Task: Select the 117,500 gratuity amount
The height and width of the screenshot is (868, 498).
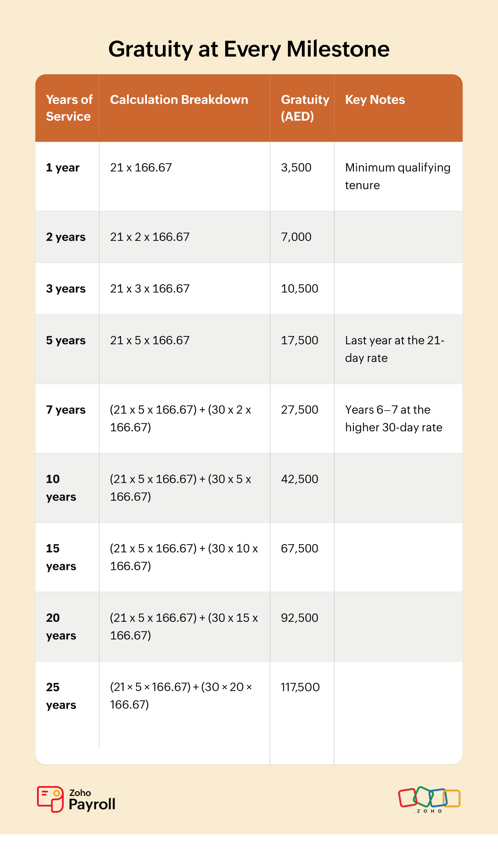Action: tap(300, 687)
